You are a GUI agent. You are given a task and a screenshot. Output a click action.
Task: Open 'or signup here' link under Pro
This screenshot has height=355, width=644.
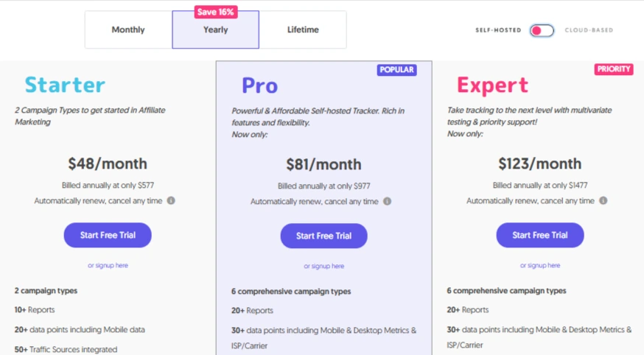[324, 267]
